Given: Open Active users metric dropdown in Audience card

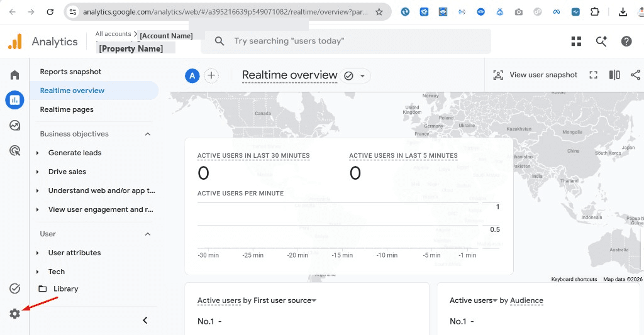Looking at the screenshot, I should (x=495, y=300).
